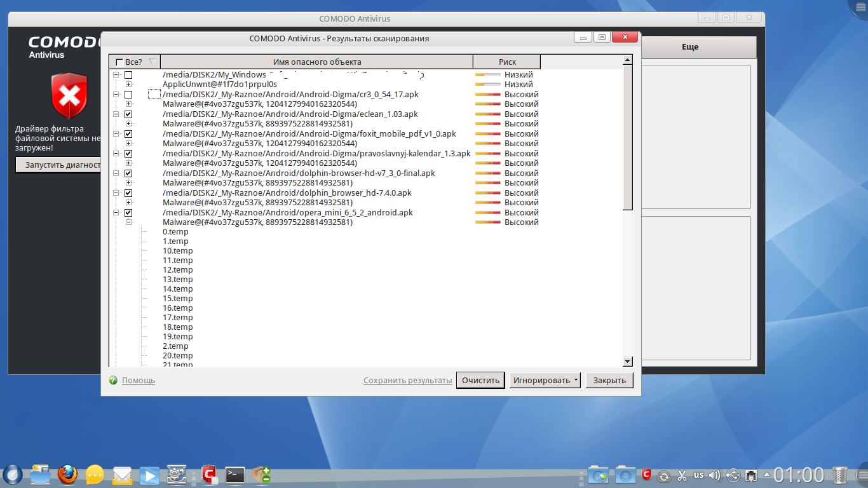Viewport: 868px width, 488px height.
Task: Open the volume control tray icon
Action: point(715,475)
